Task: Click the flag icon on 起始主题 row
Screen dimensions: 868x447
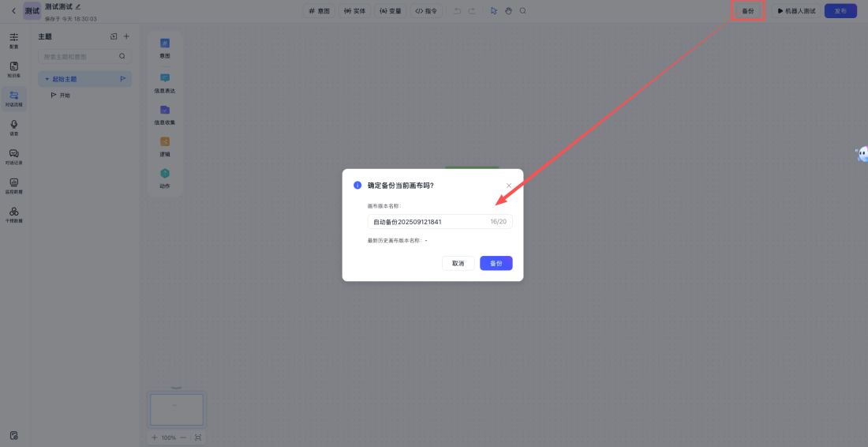Action: coord(123,79)
